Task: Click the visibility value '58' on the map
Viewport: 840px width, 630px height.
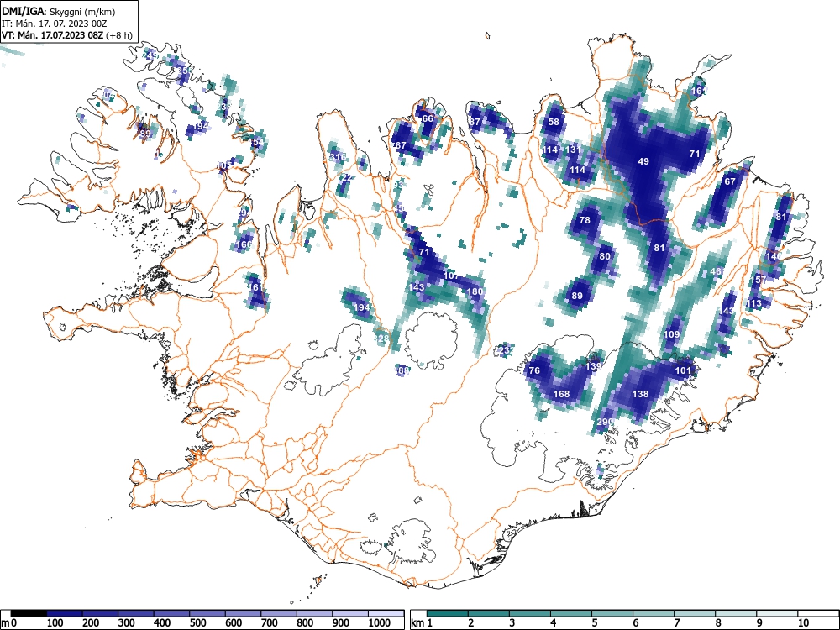Action: pyautogui.click(x=554, y=122)
